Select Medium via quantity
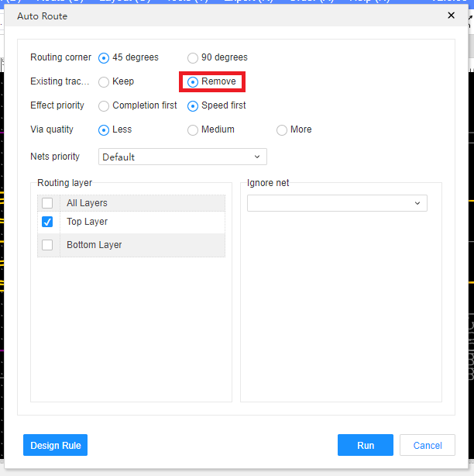474x476 pixels. pyautogui.click(x=193, y=129)
